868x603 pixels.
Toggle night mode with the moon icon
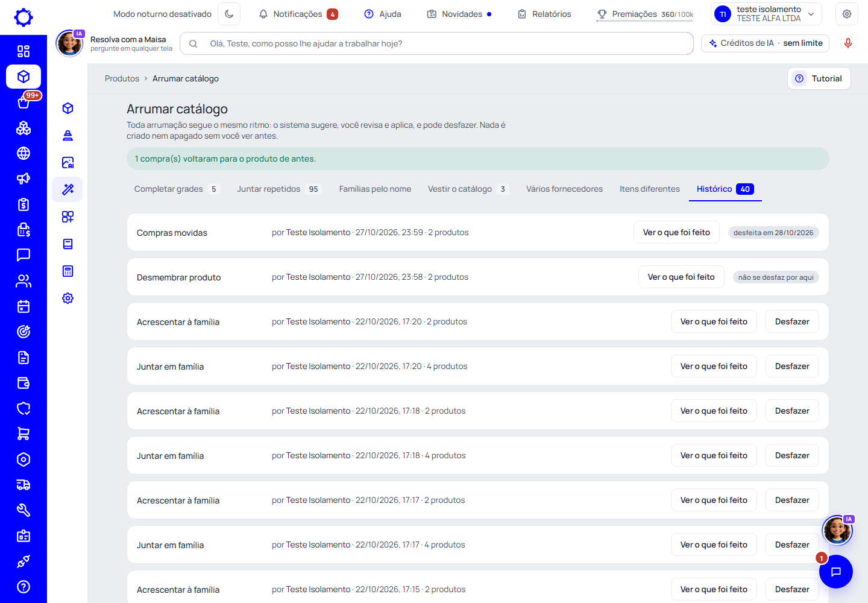229,14
